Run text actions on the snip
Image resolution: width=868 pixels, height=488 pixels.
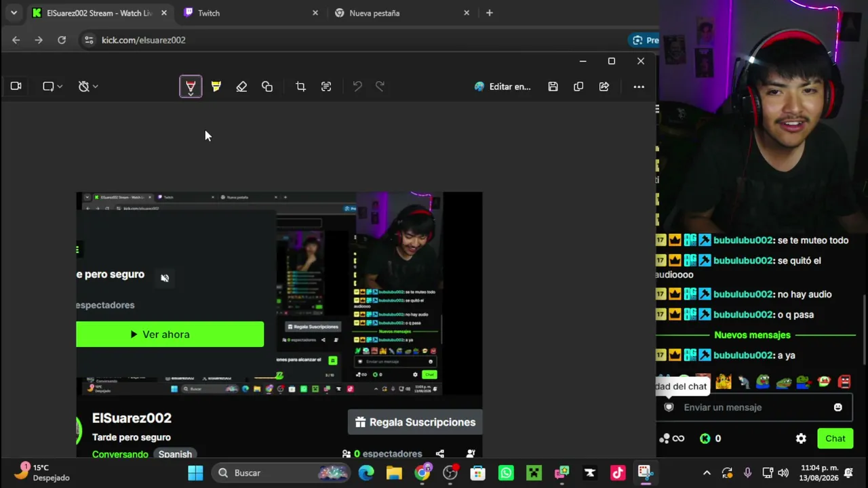[x=326, y=87]
